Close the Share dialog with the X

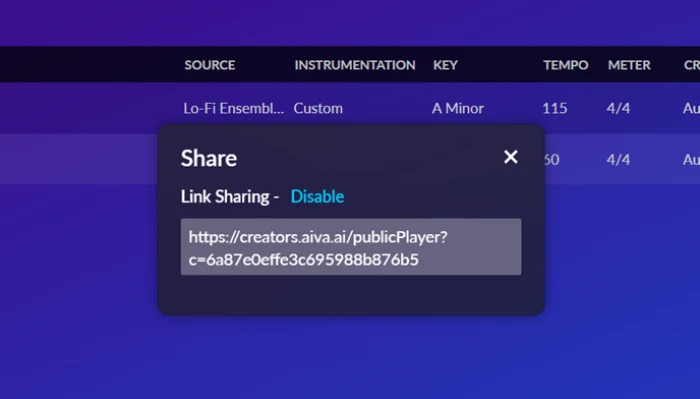[x=511, y=157]
